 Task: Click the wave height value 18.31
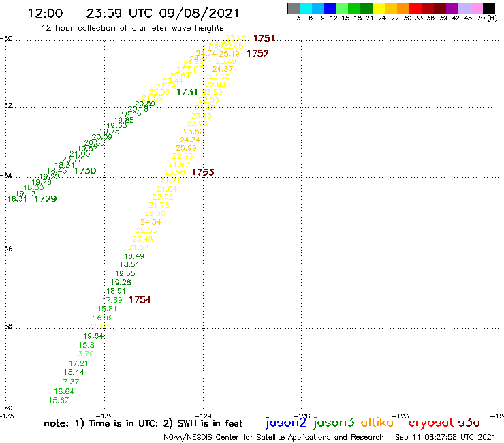pyautogui.click(x=17, y=199)
